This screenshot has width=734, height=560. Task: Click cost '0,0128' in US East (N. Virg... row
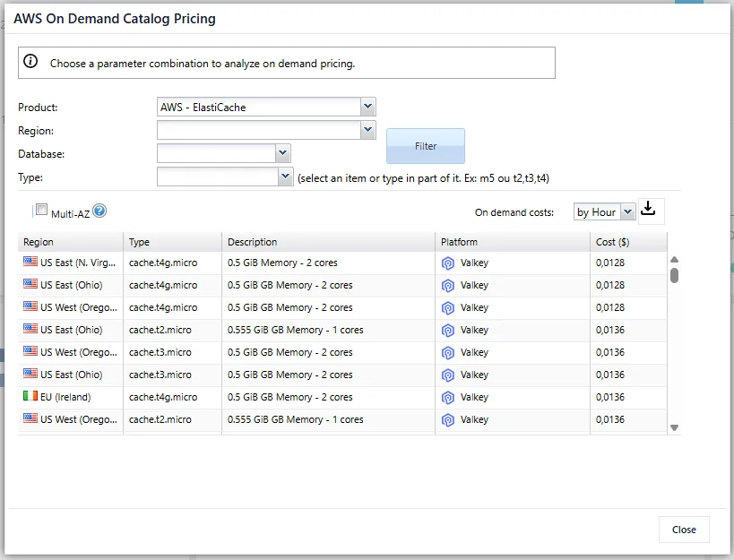610,263
